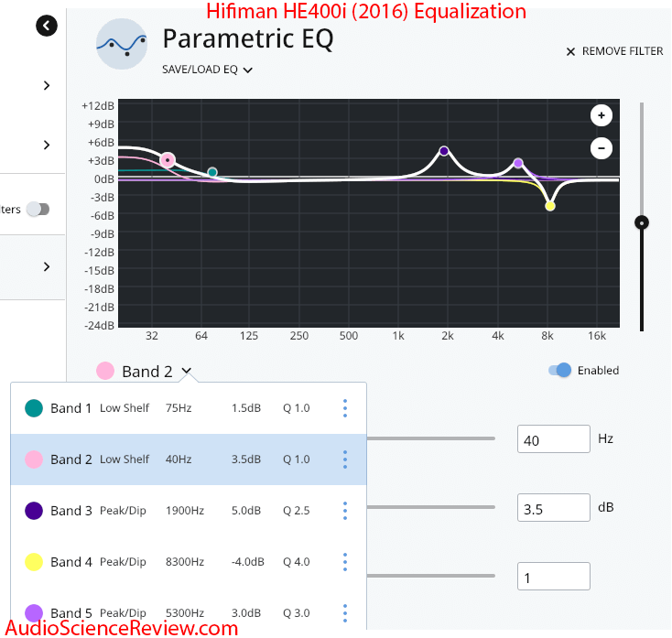Select the yellow Band 4 node on graph
The width and height of the screenshot is (672, 638).
coord(550,206)
